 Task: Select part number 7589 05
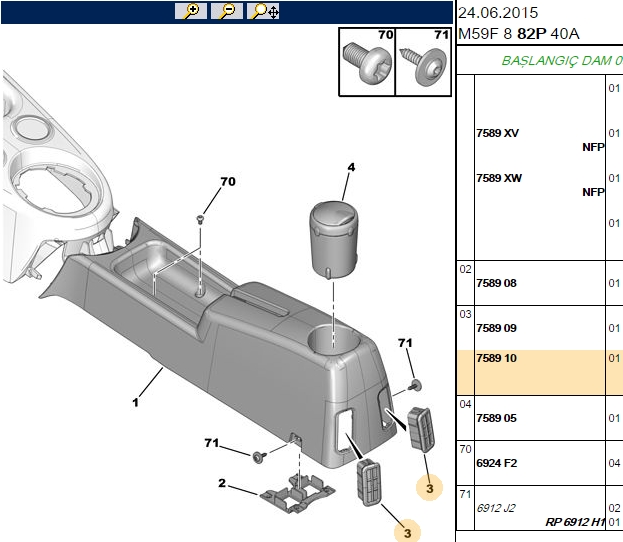496,418
